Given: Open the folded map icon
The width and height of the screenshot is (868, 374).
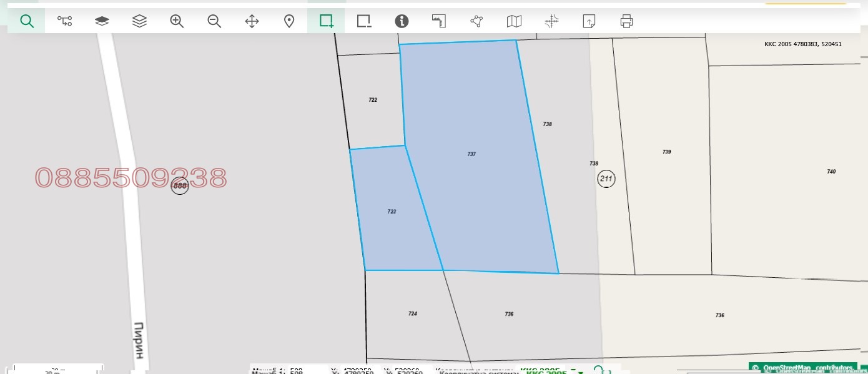Looking at the screenshot, I should [x=514, y=21].
